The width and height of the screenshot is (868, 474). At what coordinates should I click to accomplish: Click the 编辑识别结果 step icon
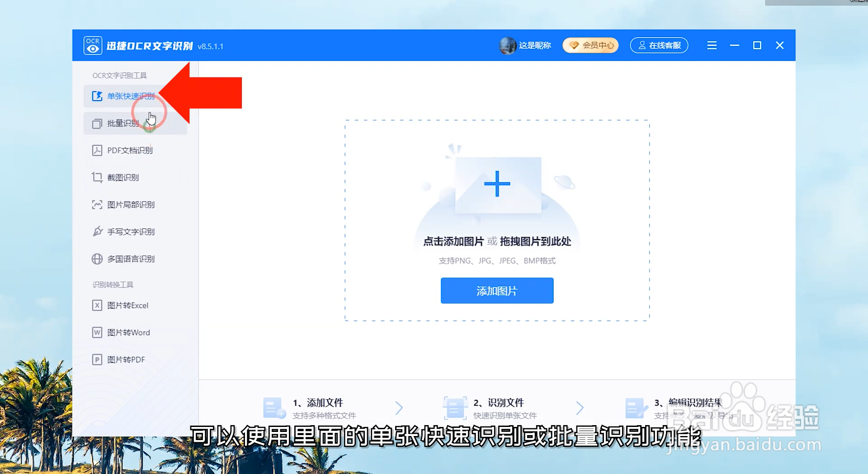tap(637, 408)
